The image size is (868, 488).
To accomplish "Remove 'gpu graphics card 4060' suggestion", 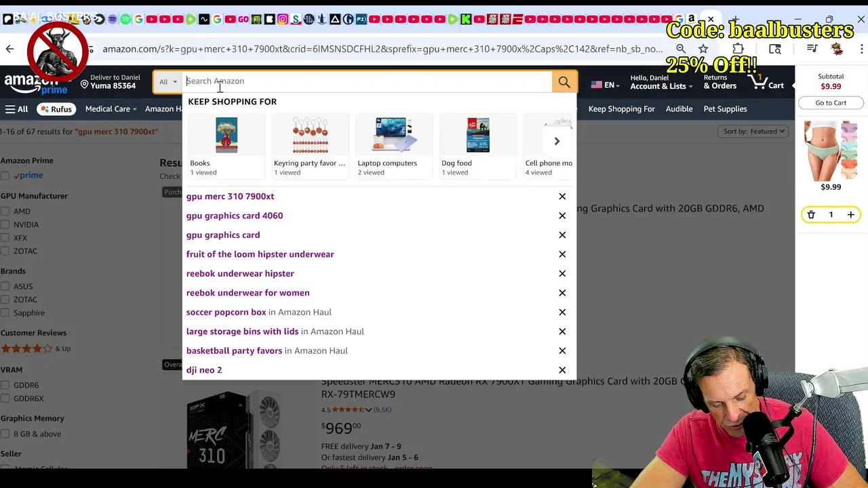I will [562, 216].
